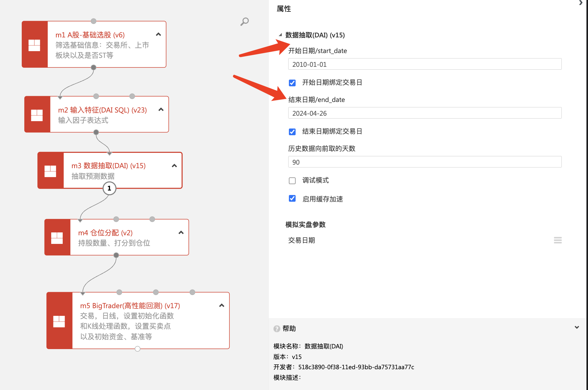Click the m4 仓位分配 module icon
This screenshot has width=588, height=390.
click(57, 238)
